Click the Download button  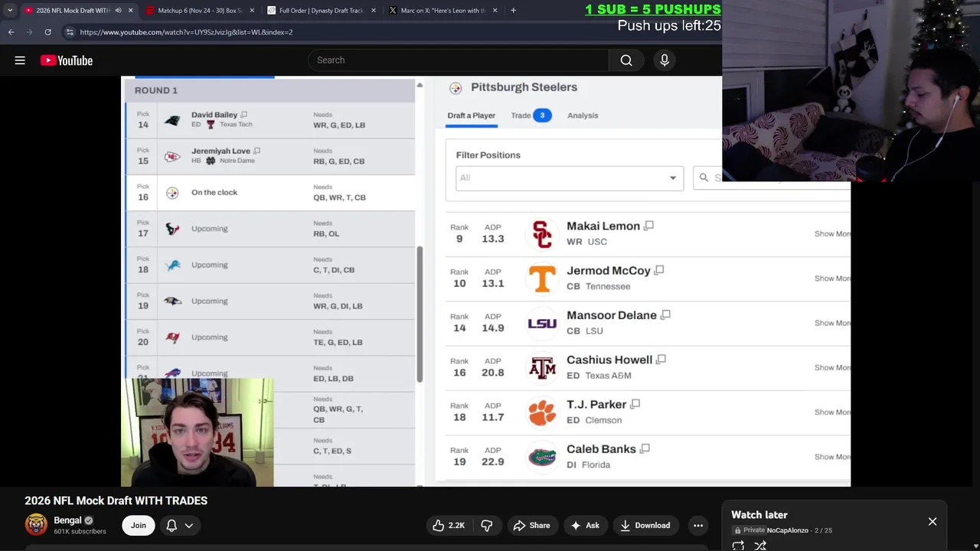[x=645, y=525]
